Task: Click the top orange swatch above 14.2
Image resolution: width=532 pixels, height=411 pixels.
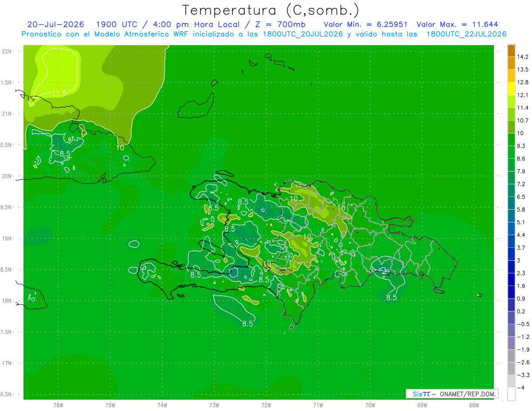Action: pyautogui.click(x=511, y=50)
